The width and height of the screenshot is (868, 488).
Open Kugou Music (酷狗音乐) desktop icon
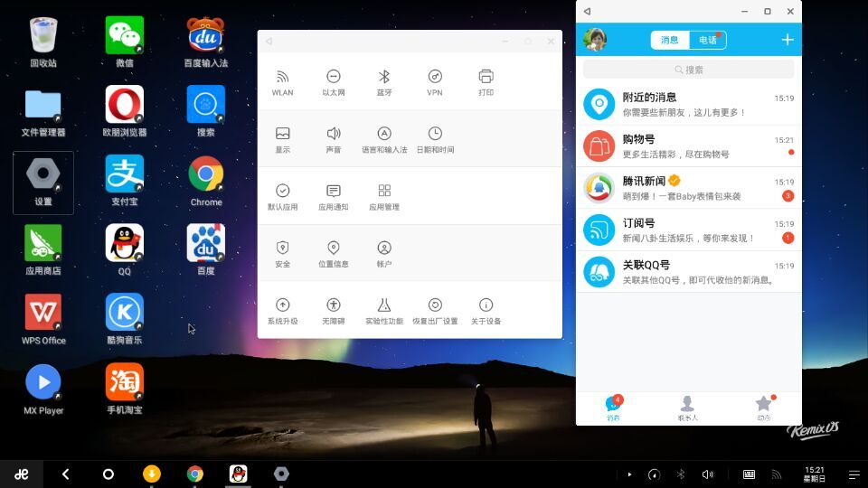125,319
